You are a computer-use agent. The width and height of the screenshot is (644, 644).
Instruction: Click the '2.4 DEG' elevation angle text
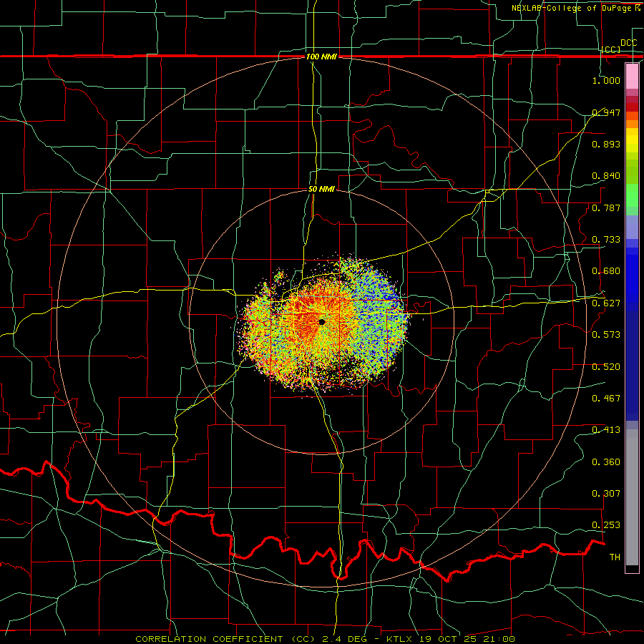pyautogui.click(x=345, y=639)
